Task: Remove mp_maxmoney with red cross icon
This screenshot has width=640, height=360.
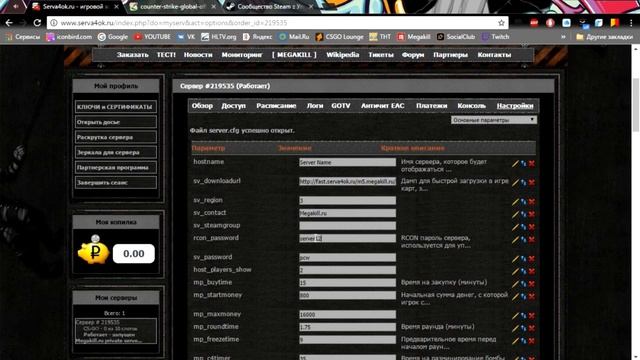Action: [x=531, y=316]
